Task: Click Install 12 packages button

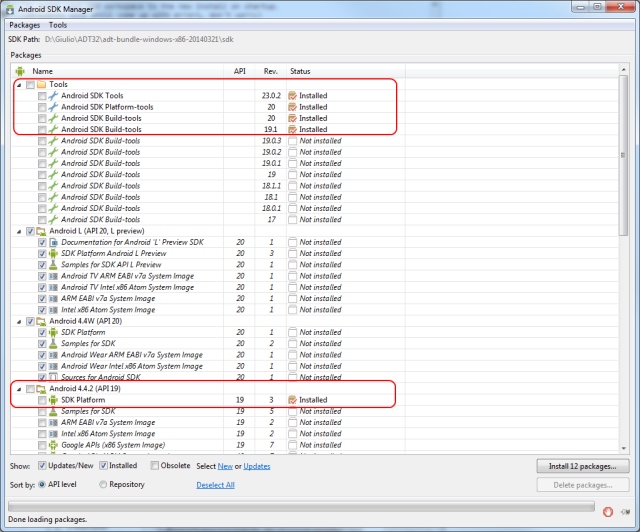Action: pyautogui.click(x=582, y=466)
